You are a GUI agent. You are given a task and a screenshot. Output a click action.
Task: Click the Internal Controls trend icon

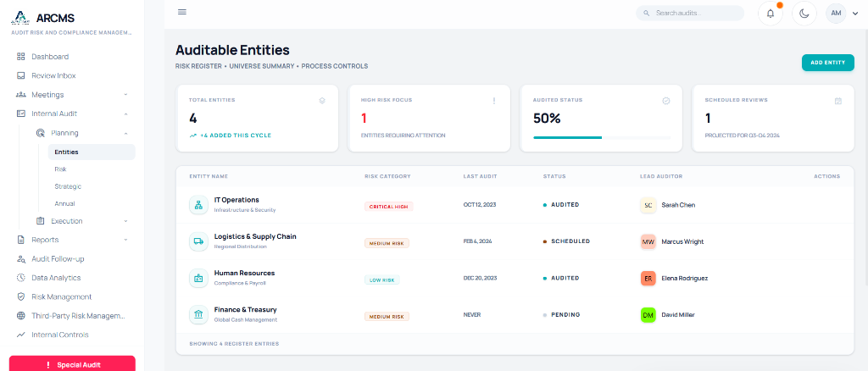21,335
